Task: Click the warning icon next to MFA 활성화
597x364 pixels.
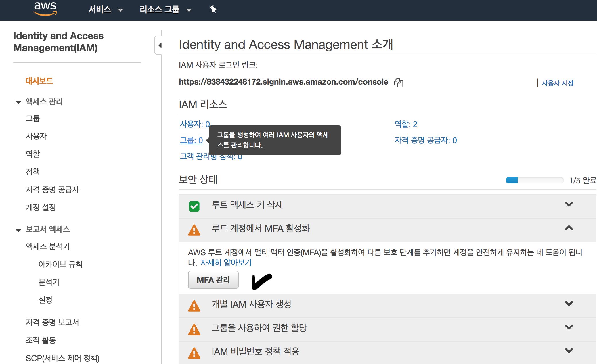Action: point(194,230)
